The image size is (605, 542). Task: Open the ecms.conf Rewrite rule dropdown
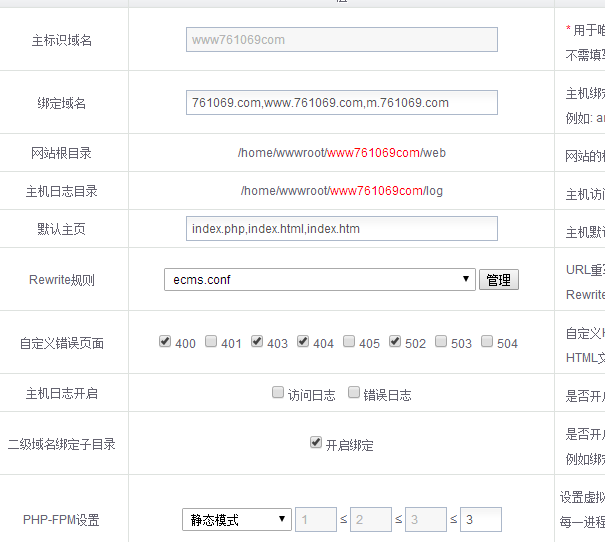(319, 280)
